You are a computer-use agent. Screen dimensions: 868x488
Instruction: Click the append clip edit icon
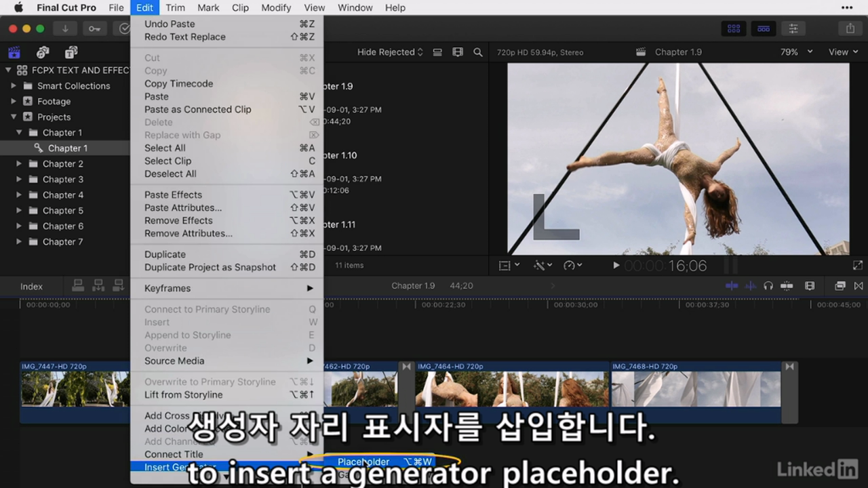[x=118, y=286]
